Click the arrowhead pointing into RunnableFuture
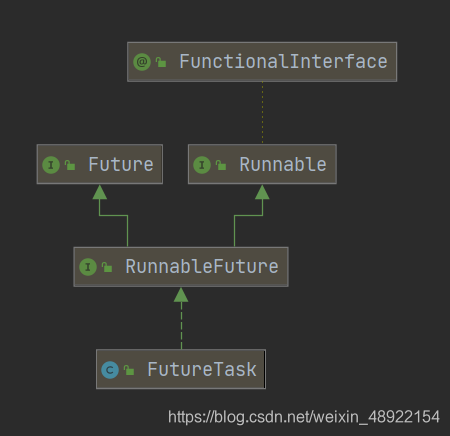This screenshot has height=436, width=450. (181, 295)
